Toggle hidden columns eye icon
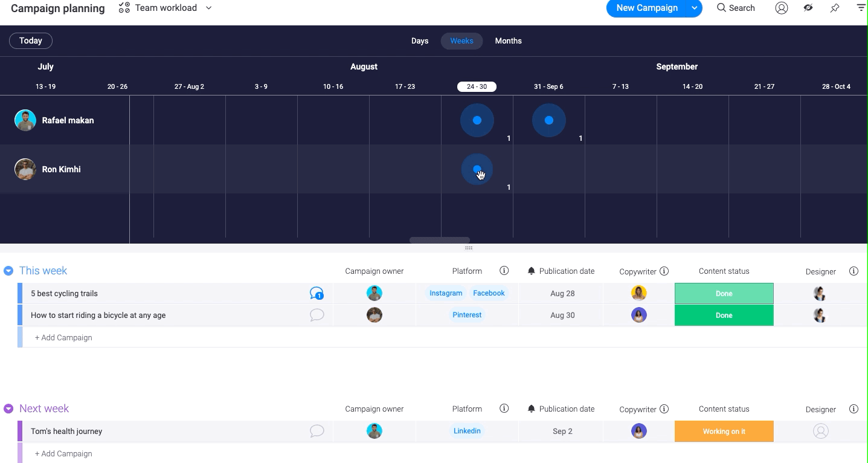This screenshot has width=868, height=463. click(808, 8)
